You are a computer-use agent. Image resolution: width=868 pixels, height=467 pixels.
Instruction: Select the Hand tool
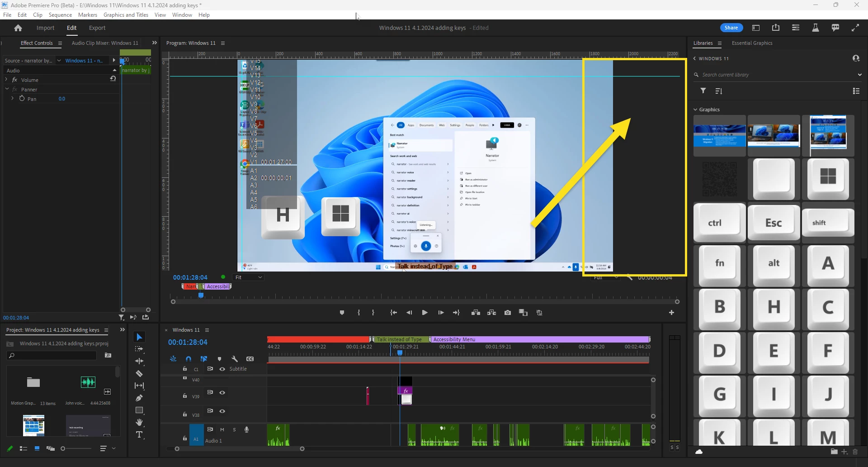[x=139, y=422]
